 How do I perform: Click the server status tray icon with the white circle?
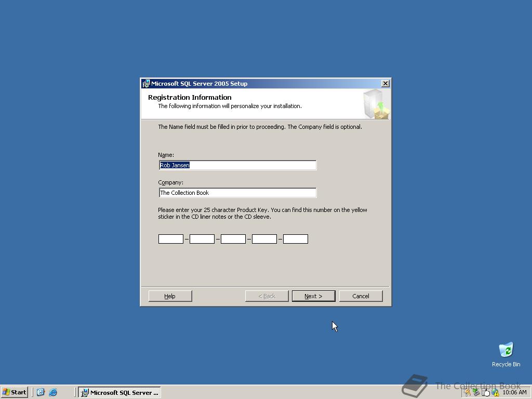[486, 392]
